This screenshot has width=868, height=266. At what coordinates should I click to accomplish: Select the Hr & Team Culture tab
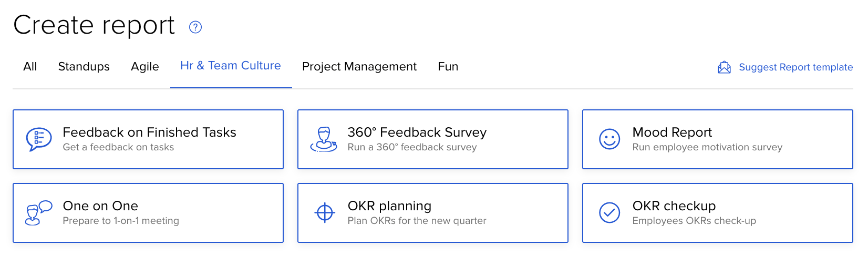tap(230, 66)
